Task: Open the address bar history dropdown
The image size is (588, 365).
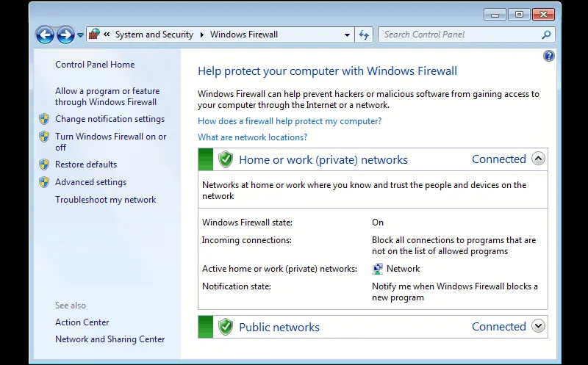Action: pyautogui.click(x=348, y=35)
